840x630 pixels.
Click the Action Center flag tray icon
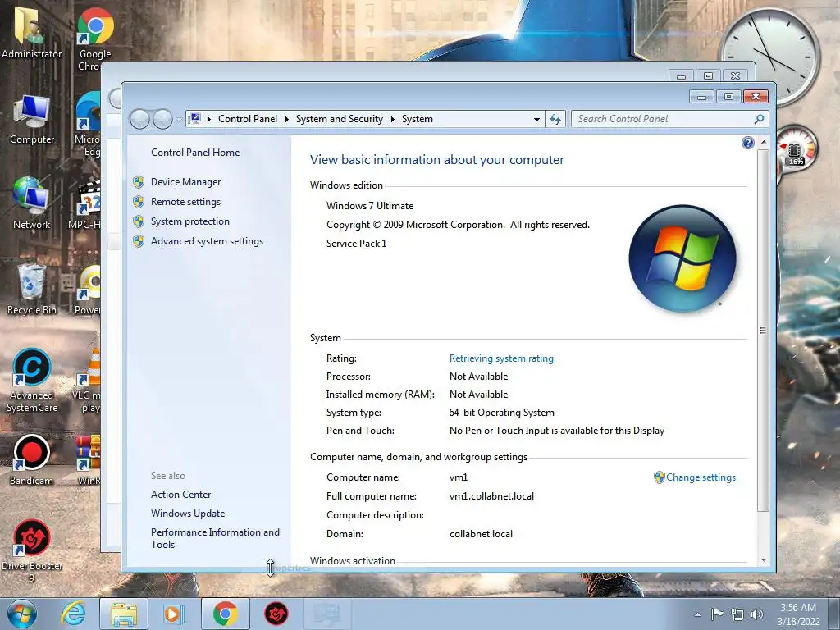tap(717, 614)
